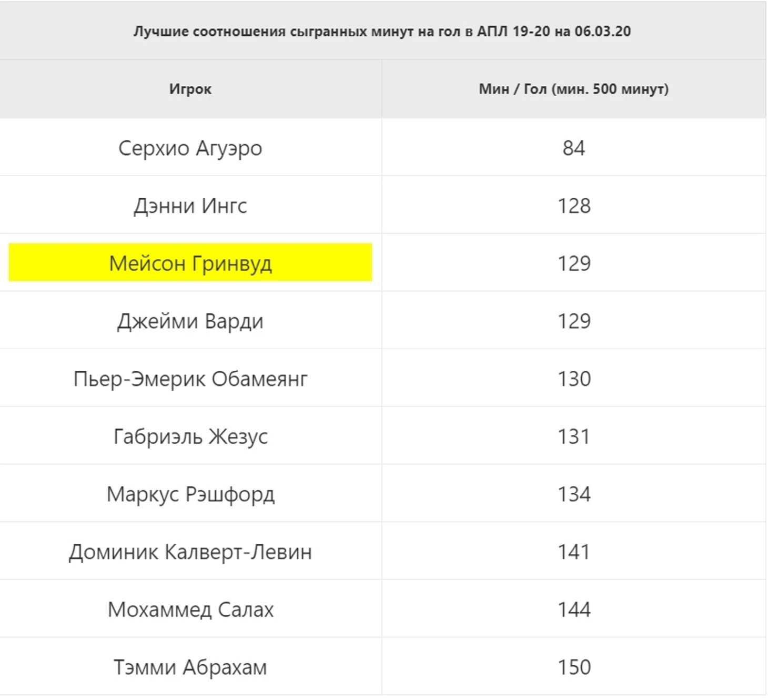Select the Доминик Калверт-Левин cell
This screenshot has width=768, height=700.
point(190,552)
